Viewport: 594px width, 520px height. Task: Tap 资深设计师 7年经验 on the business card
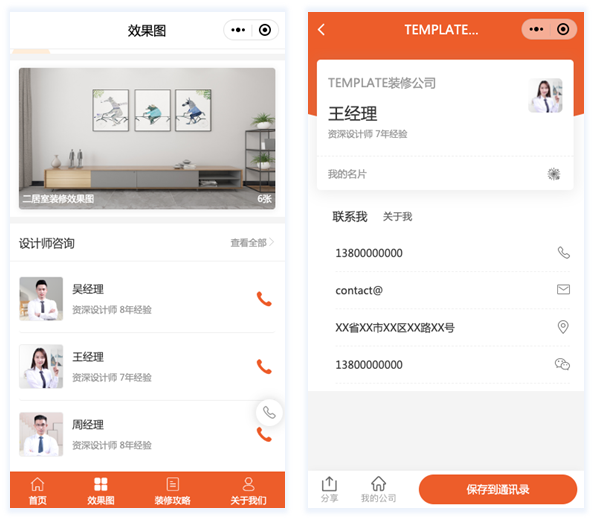[x=367, y=134]
